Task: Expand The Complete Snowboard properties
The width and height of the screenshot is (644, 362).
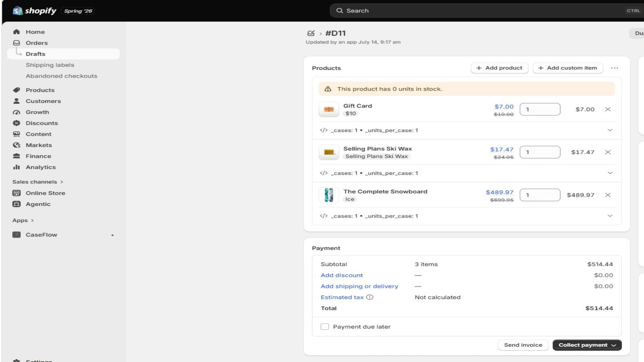Action: tap(610, 216)
